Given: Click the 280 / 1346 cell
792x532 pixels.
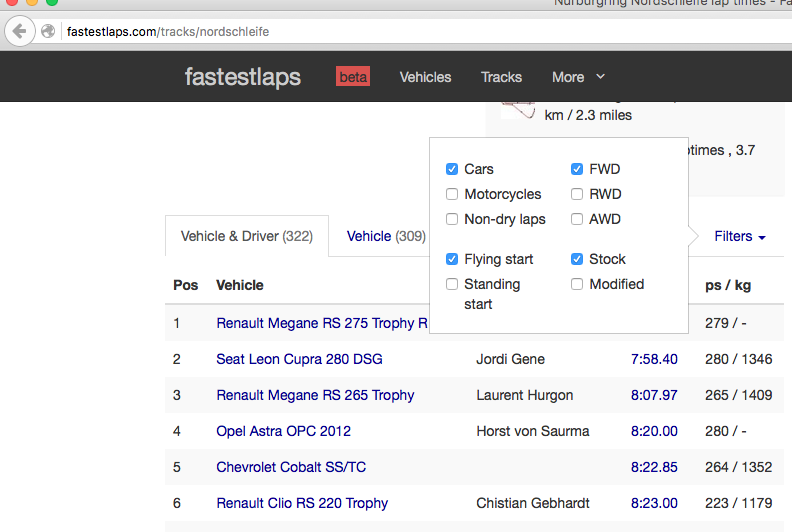Looking at the screenshot, I should click(x=738, y=359).
